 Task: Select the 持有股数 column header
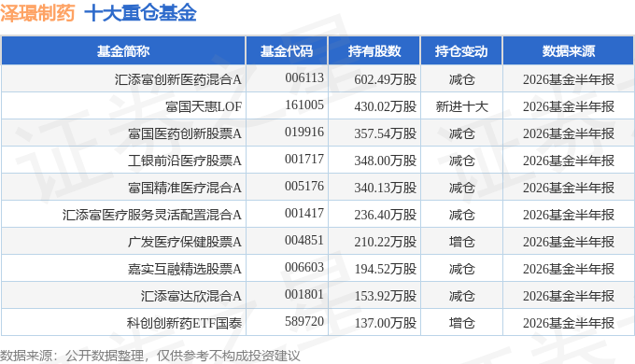point(374,51)
